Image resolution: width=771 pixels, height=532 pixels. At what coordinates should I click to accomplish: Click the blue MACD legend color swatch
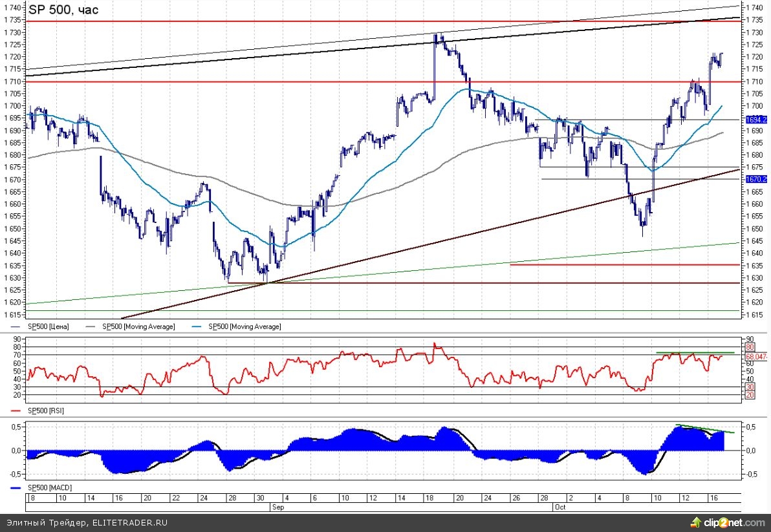pos(16,488)
